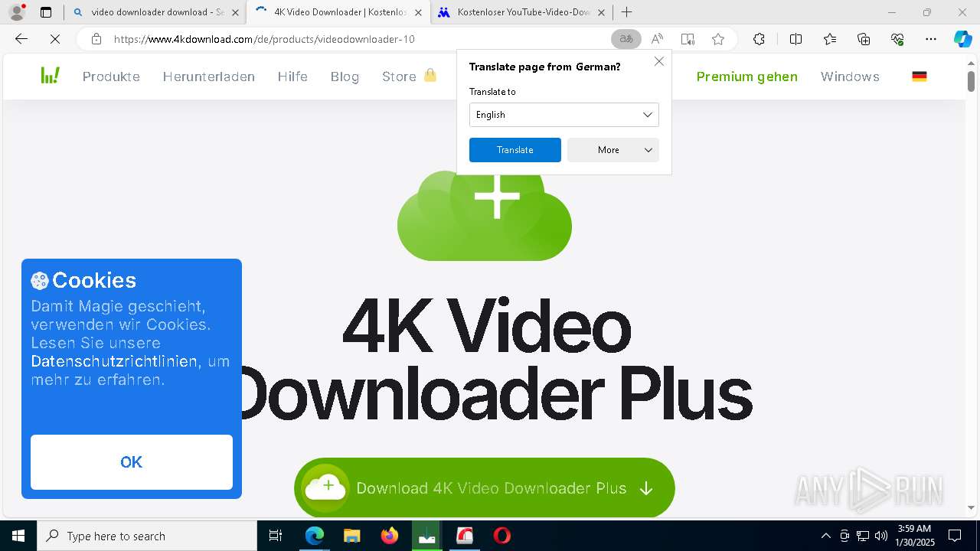
Task: Open the Windows Start menu
Action: tap(18, 536)
